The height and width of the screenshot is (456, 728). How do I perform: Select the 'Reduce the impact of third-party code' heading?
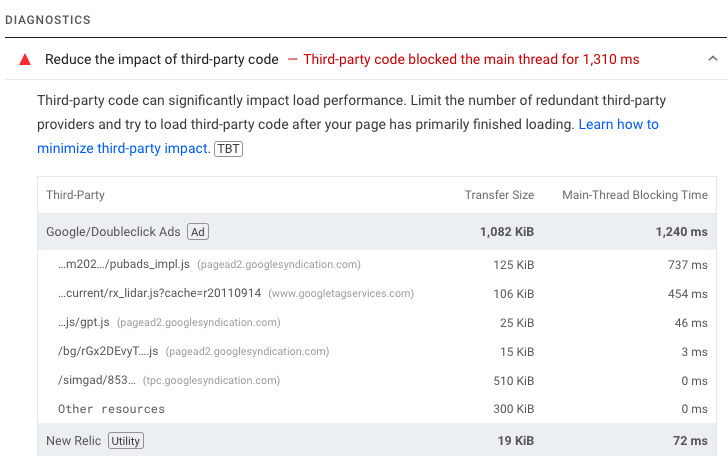click(x=161, y=60)
